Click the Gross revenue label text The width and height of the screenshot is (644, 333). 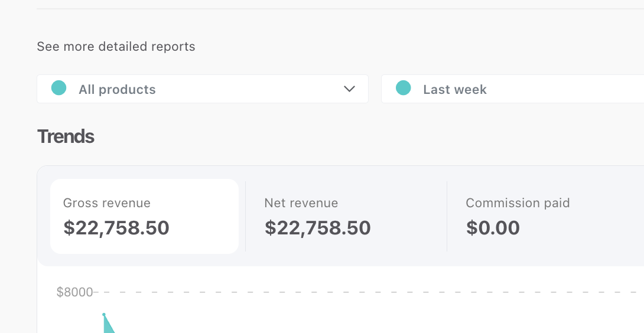tap(107, 203)
